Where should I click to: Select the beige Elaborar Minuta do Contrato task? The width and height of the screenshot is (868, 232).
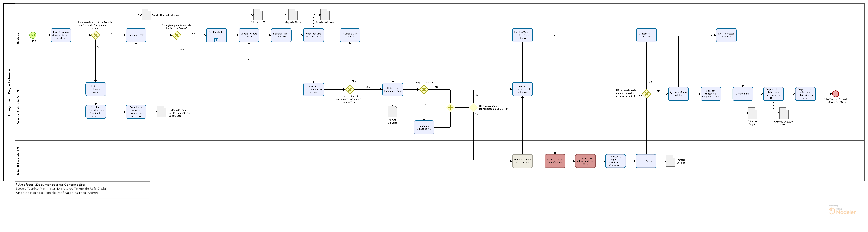coord(522,161)
